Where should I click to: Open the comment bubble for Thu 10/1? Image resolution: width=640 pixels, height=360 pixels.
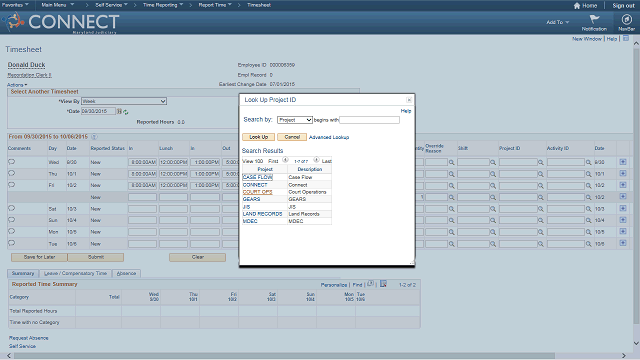(x=11, y=173)
